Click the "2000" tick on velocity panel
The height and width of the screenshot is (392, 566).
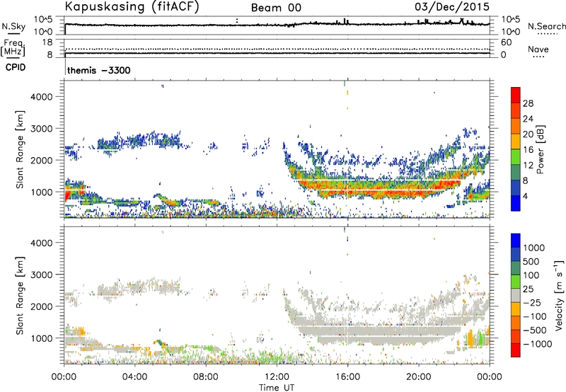[41, 306]
